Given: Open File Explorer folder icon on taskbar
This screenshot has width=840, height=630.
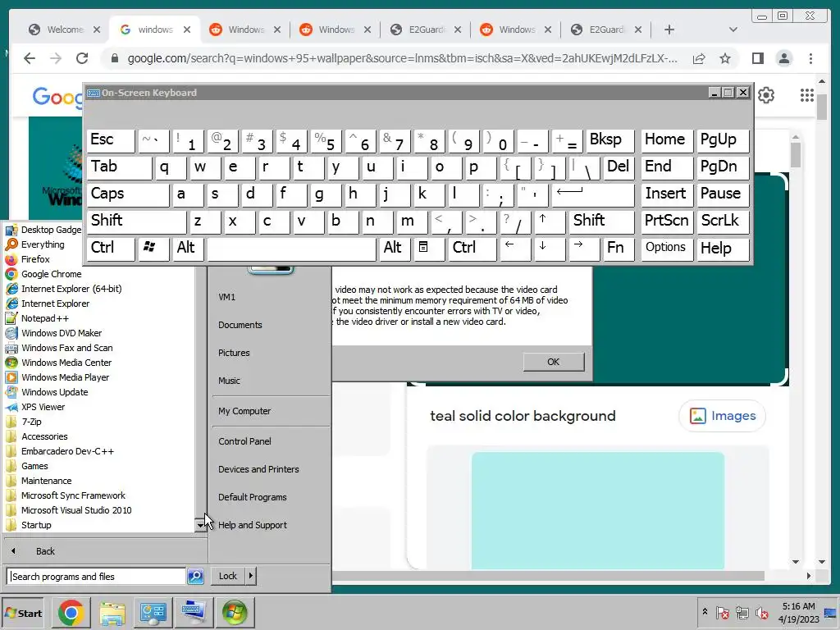Looking at the screenshot, I should (x=112, y=613).
